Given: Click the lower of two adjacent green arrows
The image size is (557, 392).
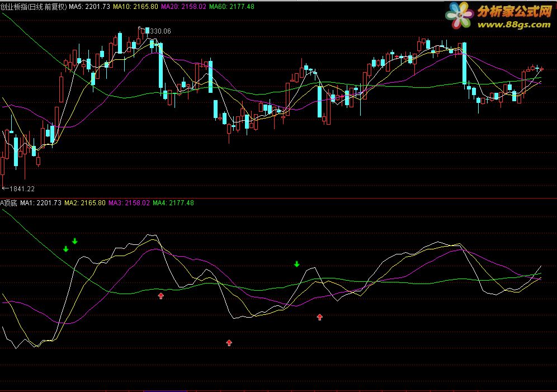Looking at the screenshot, I should point(66,249).
